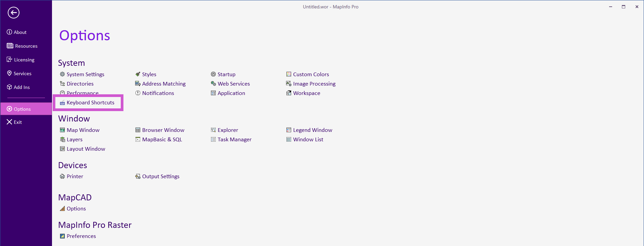Open Image Processing preferences
644x246 pixels.
(314, 84)
